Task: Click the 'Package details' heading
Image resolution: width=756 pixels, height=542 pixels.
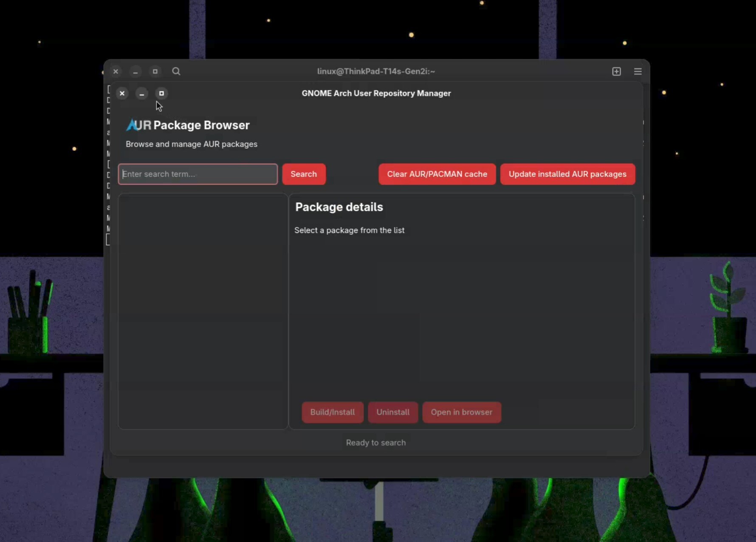Action: [x=339, y=207]
